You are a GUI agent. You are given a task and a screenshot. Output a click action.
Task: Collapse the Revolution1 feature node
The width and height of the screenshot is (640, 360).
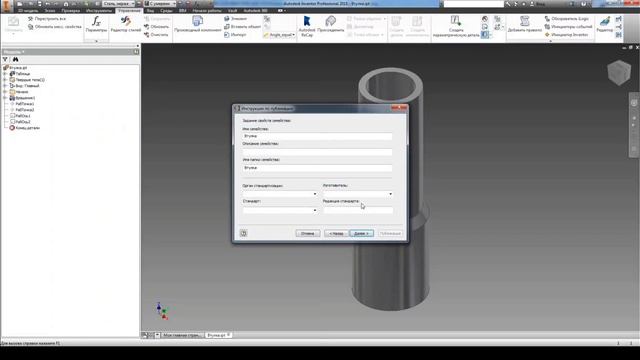[5, 98]
